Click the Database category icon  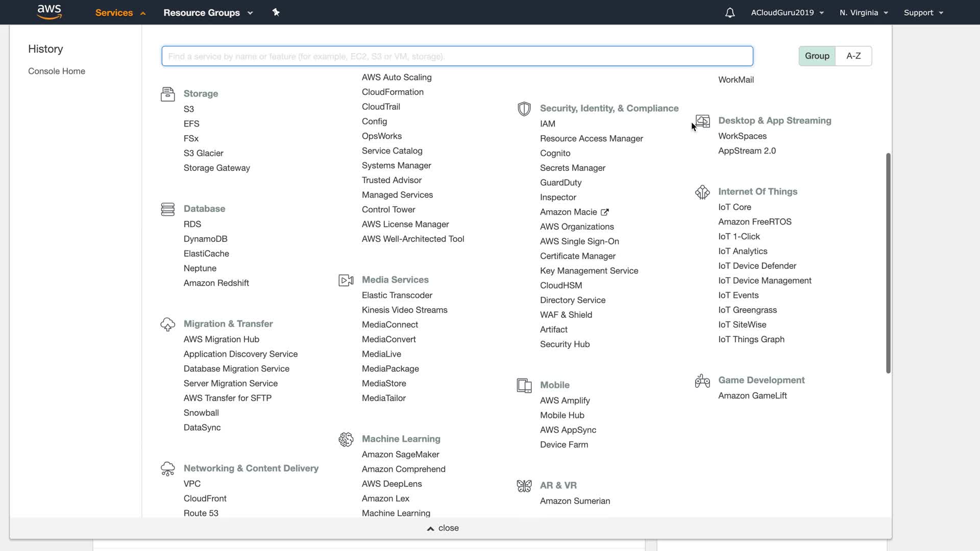167,209
